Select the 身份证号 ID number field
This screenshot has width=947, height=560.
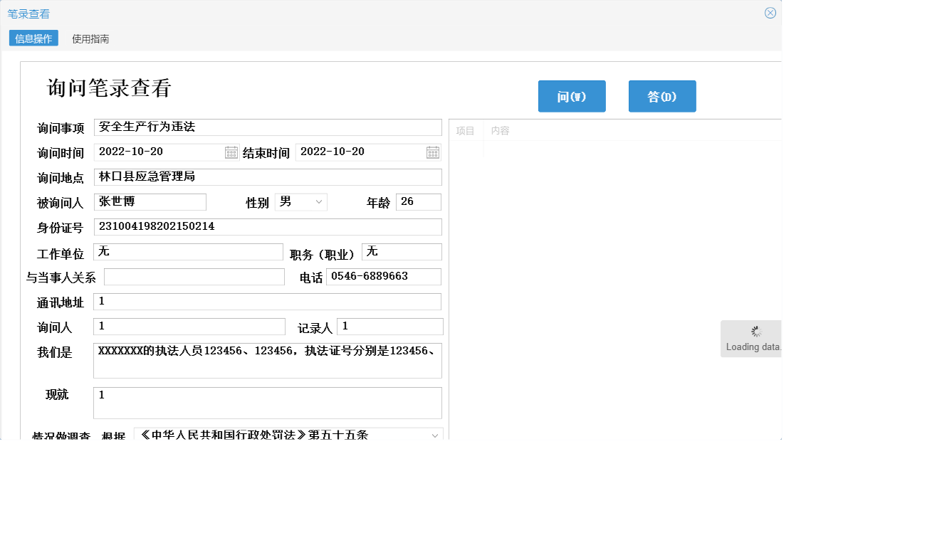click(268, 226)
